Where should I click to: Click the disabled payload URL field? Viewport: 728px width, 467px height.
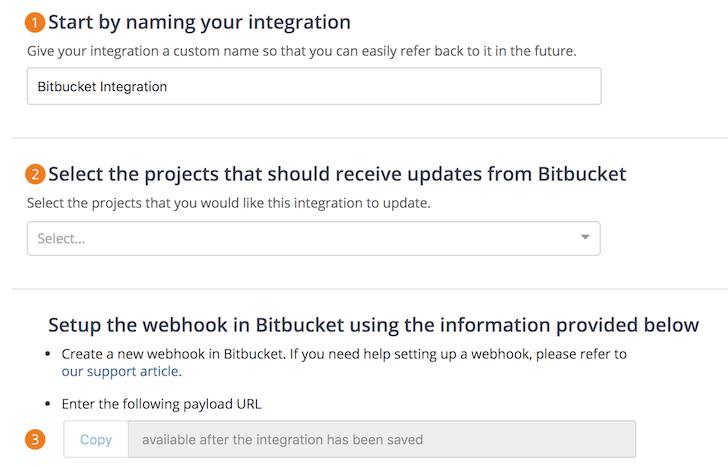click(381, 439)
